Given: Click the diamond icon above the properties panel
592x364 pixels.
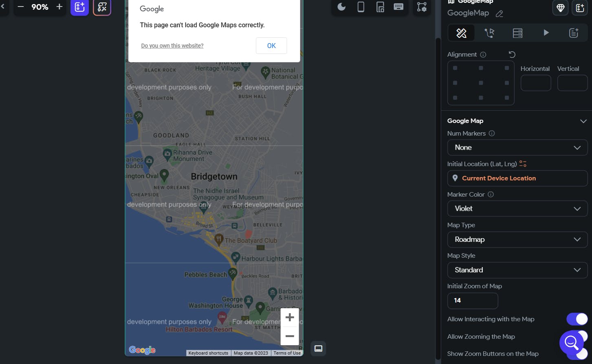Looking at the screenshot, I should (561, 8).
